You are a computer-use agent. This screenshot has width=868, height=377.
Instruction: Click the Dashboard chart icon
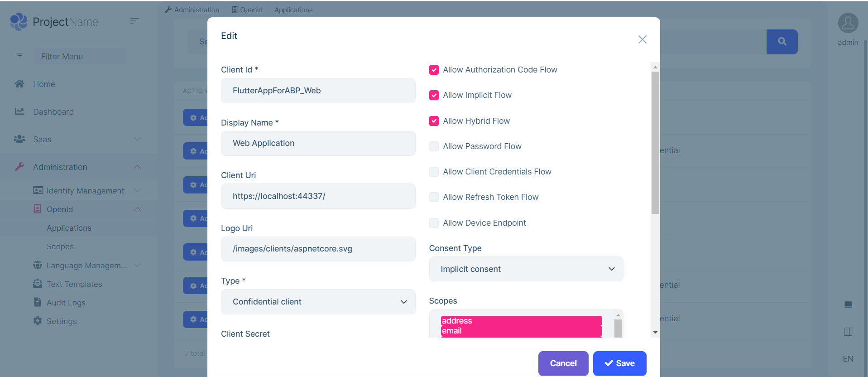[19, 111]
